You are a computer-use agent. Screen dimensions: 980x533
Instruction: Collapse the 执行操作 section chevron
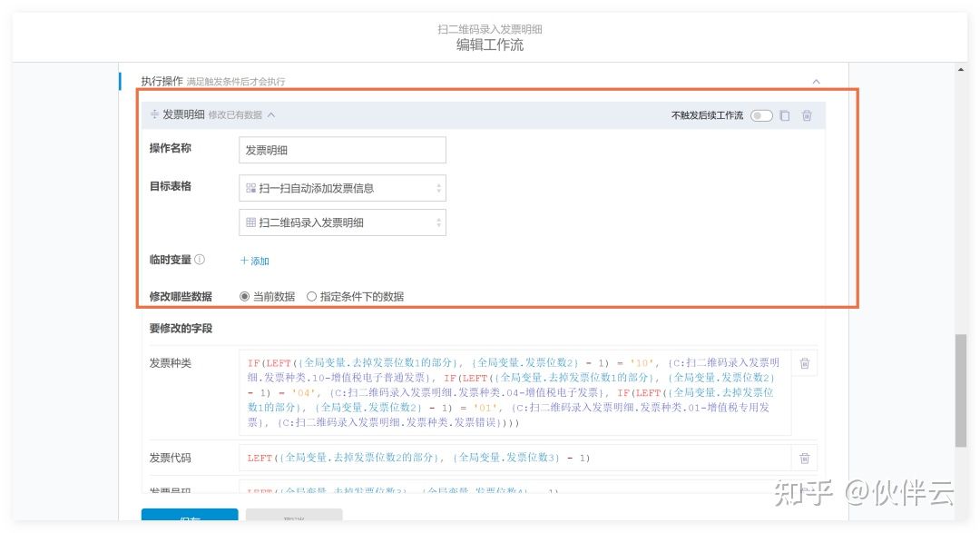(816, 82)
